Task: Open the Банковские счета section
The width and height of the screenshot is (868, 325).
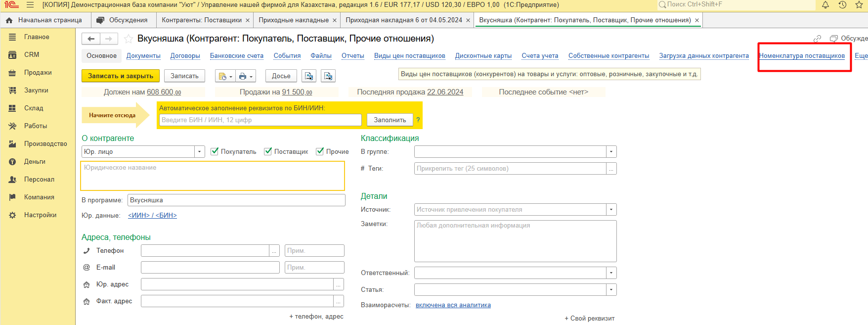Action: [236, 56]
